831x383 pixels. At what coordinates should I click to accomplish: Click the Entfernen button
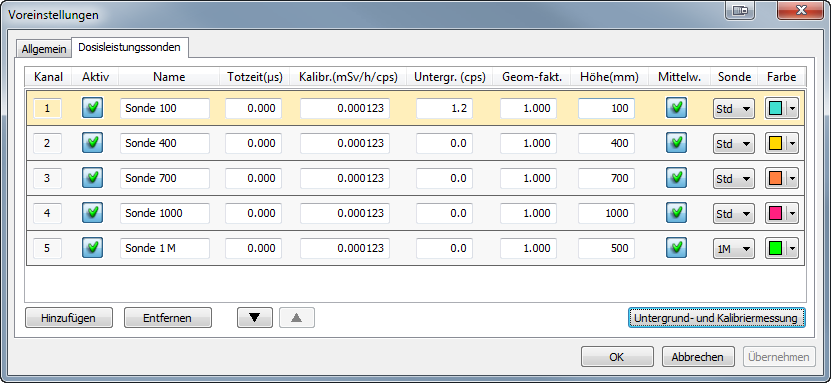point(167,318)
